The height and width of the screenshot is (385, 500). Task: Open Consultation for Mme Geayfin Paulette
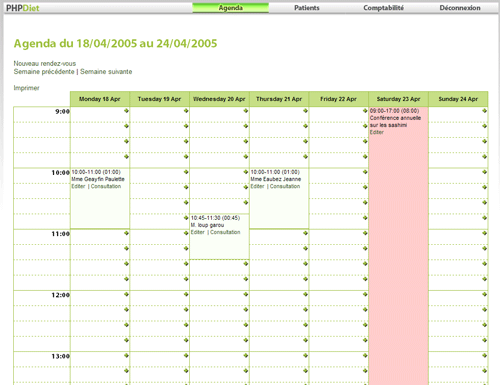(106, 186)
